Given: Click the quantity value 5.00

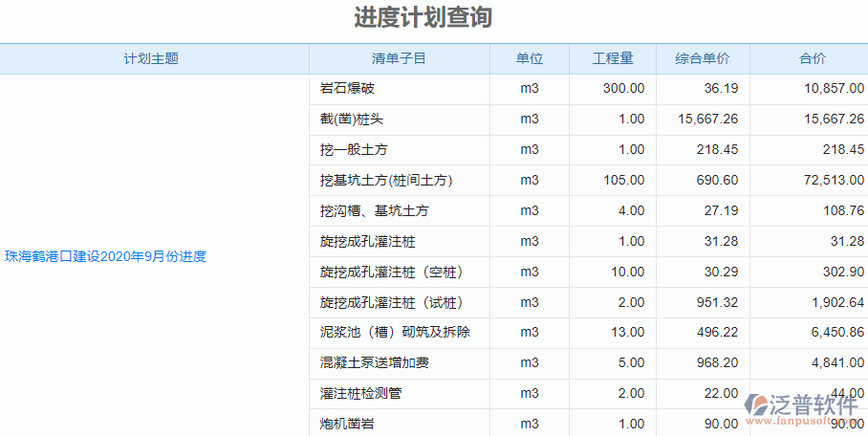Looking at the screenshot, I should (631, 363).
